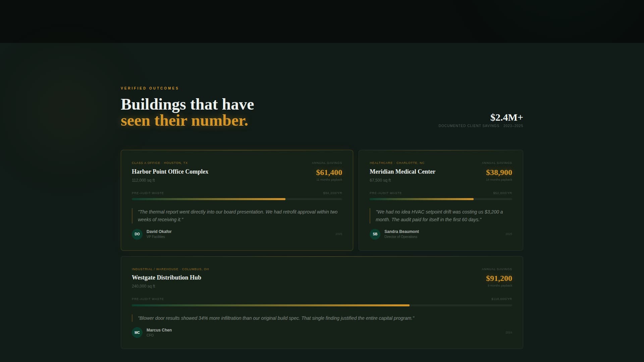Open the Meridian Medical Center case study
644x362 pixels.
(x=402, y=172)
